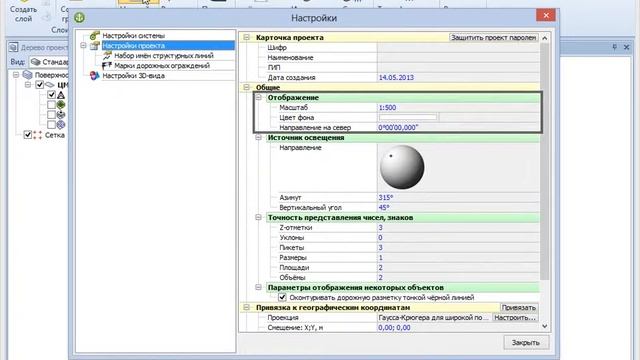Click the scroll-down arrow of properties list
640x360 pixels.
coord(544,326)
